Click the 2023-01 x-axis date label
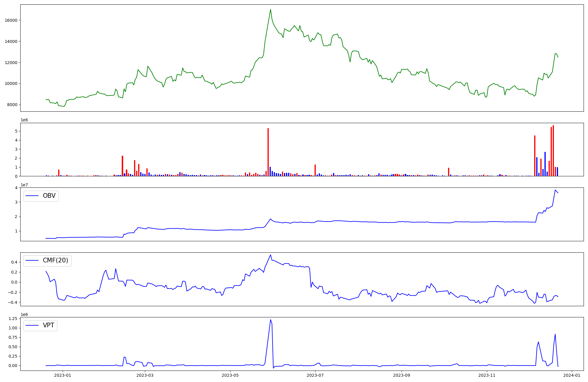 click(63, 375)
